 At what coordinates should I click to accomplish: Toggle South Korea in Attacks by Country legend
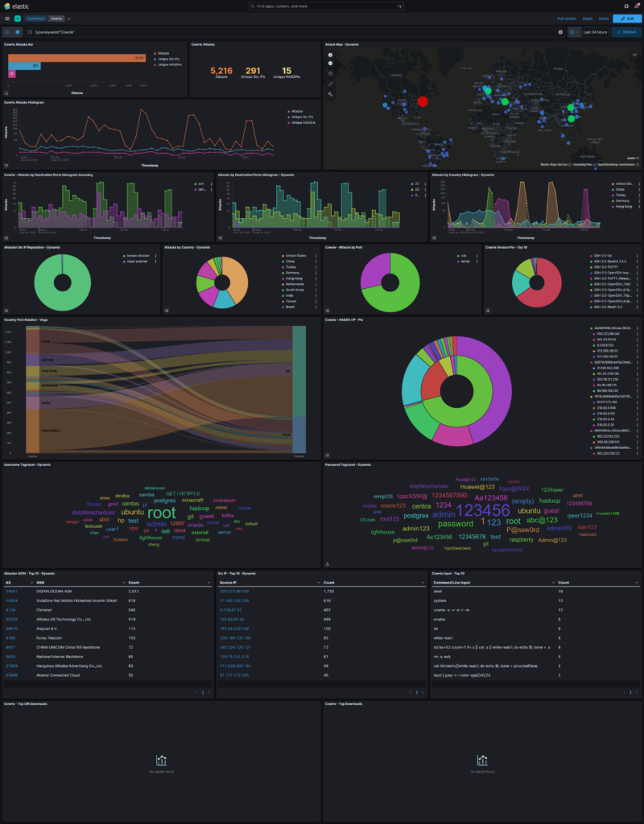[x=292, y=290]
